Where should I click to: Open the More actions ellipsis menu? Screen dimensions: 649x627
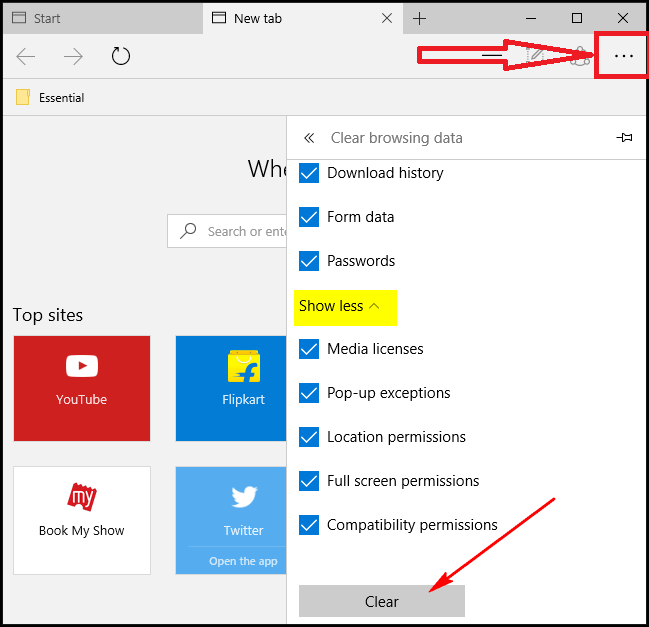[623, 56]
